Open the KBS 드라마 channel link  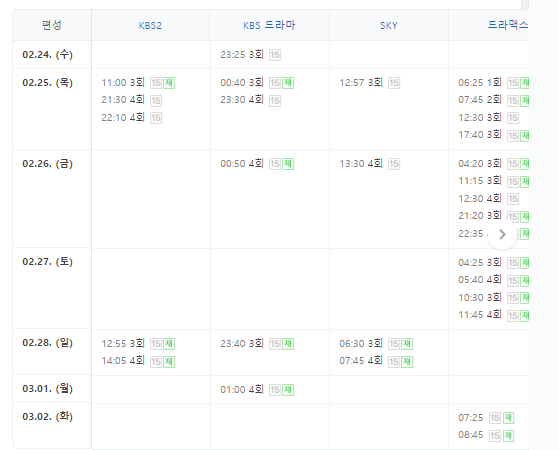click(x=269, y=25)
